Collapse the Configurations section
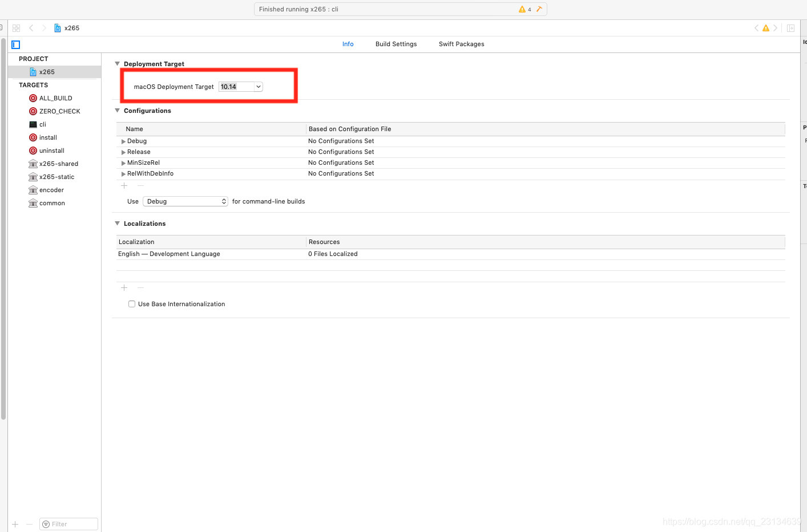The width and height of the screenshot is (807, 532). point(118,111)
